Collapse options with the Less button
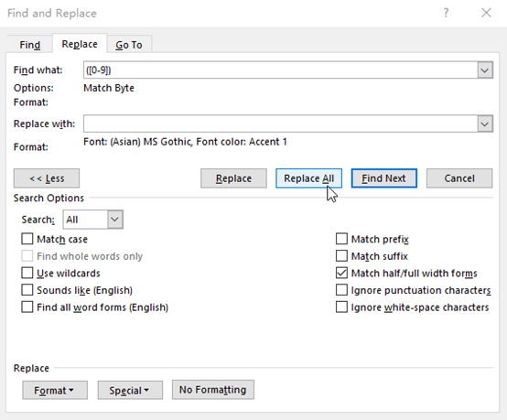The height and width of the screenshot is (420, 507). [x=47, y=178]
